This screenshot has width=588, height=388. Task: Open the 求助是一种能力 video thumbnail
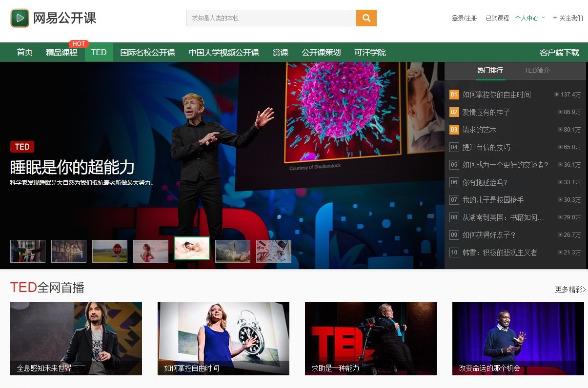370,338
